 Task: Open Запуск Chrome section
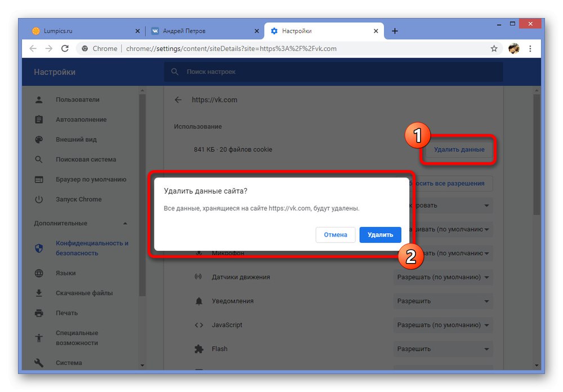click(x=79, y=199)
